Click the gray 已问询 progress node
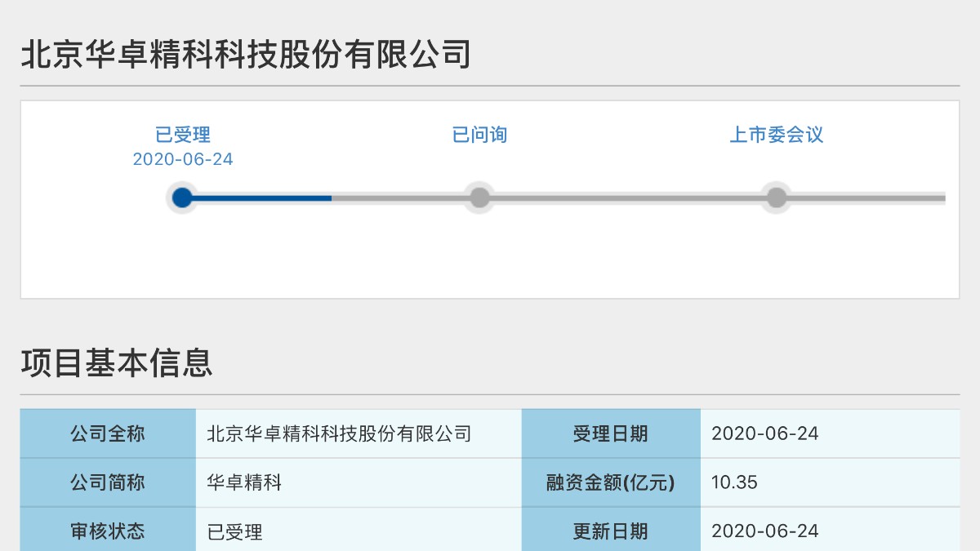The image size is (980, 551). pos(480,198)
